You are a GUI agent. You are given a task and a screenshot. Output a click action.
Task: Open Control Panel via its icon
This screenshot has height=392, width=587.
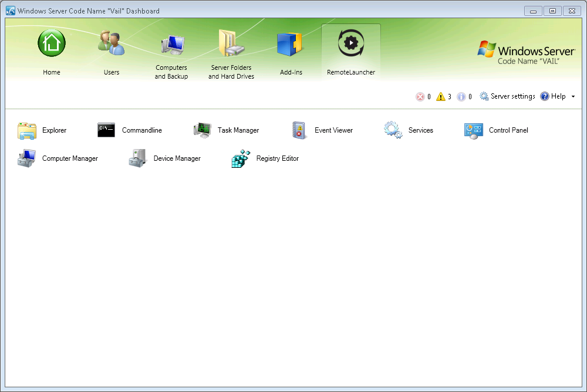click(473, 131)
